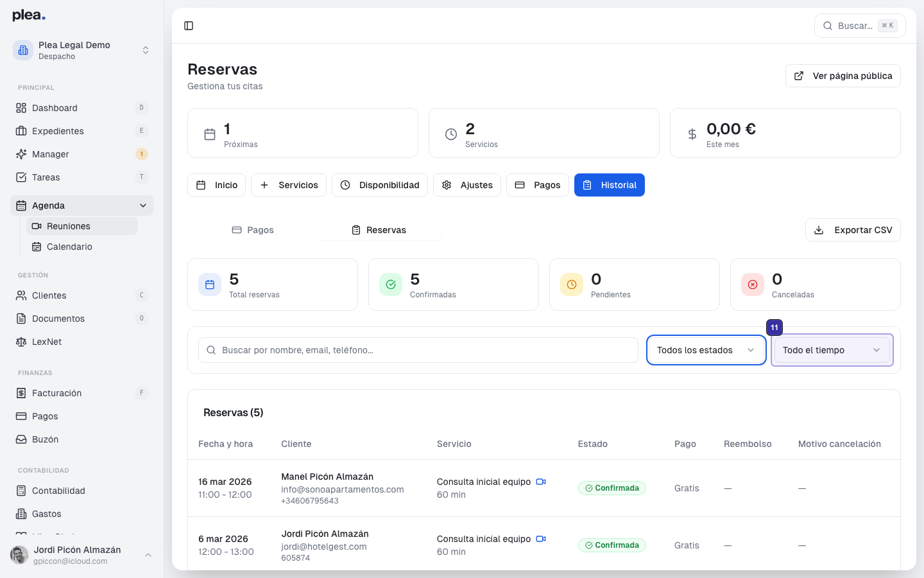Click the Fecha y hora column header
This screenshot has height=578, width=924.
pos(225,444)
